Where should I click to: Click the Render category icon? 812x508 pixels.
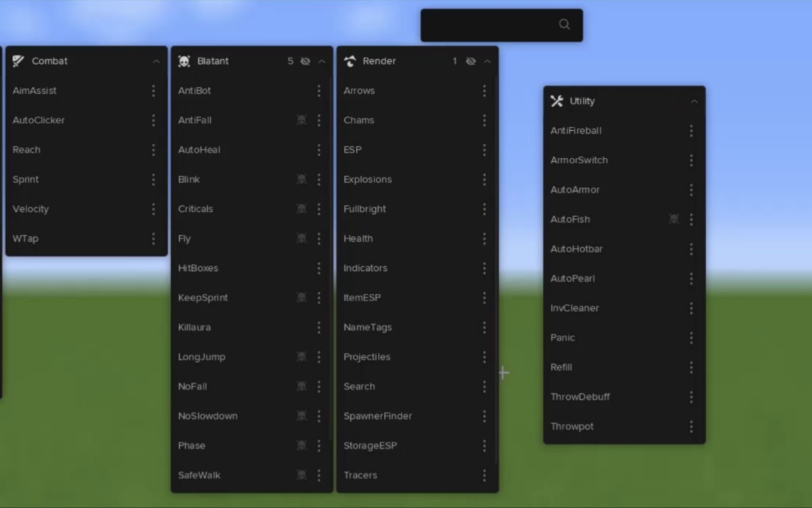[350, 61]
